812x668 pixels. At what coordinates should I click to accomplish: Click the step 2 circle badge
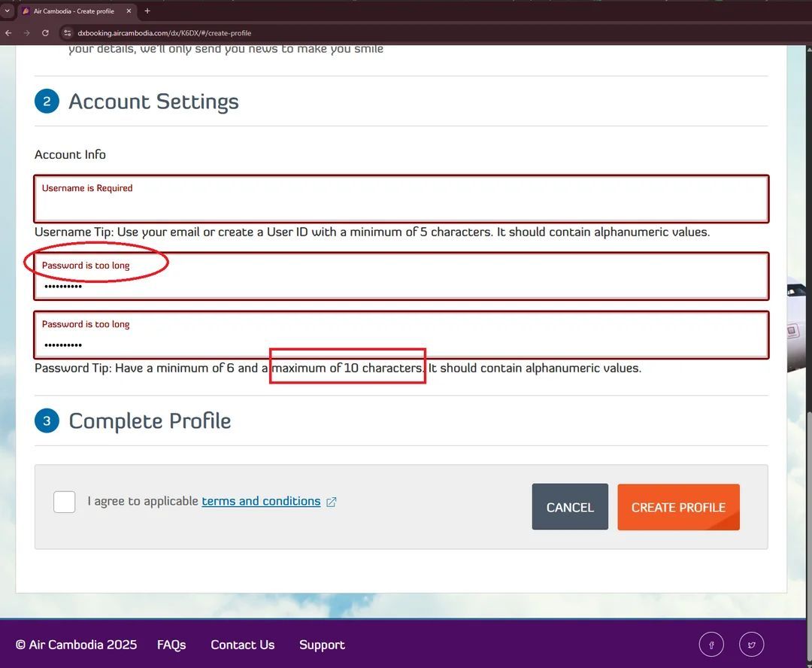coord(47,101)
